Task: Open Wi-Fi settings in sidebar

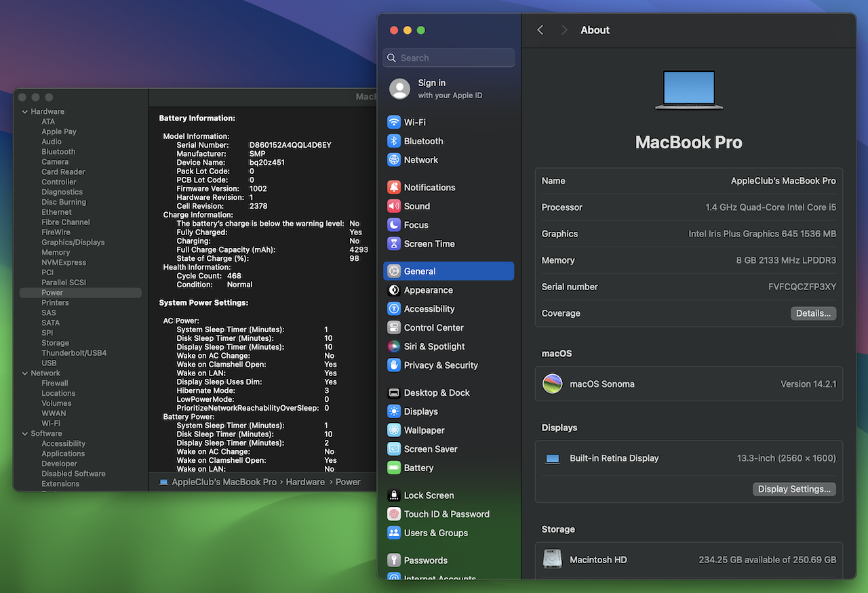Action: coord(449,122)
